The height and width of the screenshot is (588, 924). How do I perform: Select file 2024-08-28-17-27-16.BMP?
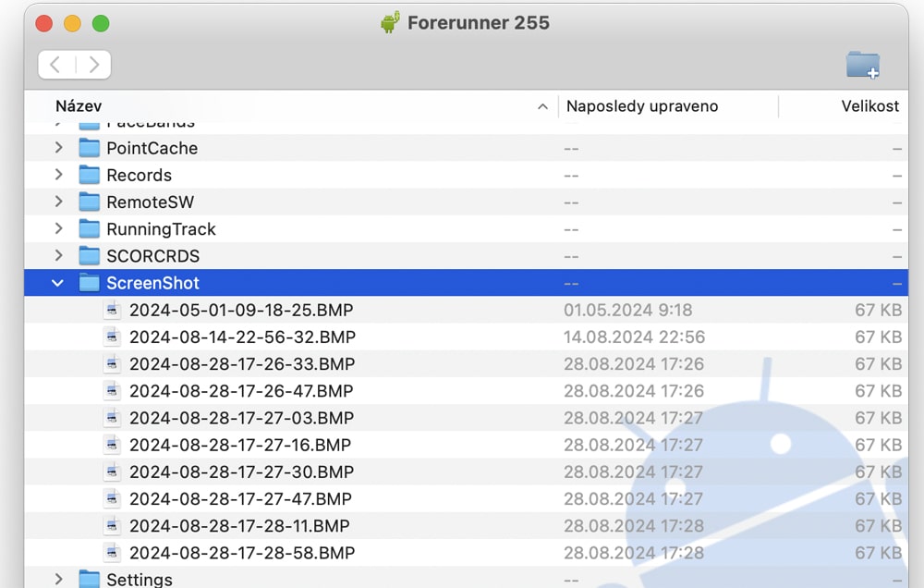click(x=240, y=446)
